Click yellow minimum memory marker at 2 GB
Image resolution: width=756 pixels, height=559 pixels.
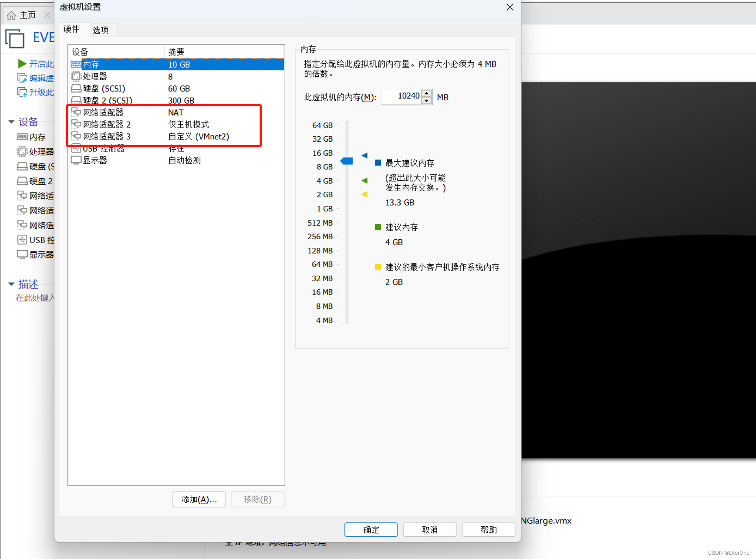coord(364,194)
